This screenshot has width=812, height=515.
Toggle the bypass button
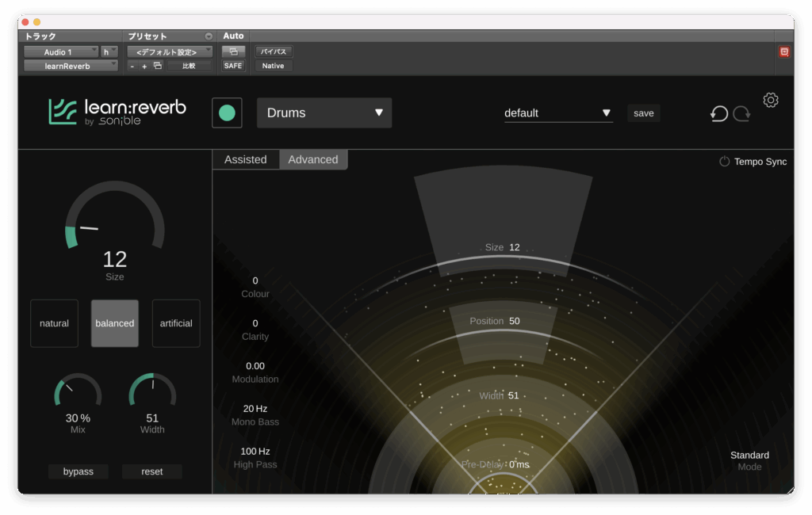[79, 471]
